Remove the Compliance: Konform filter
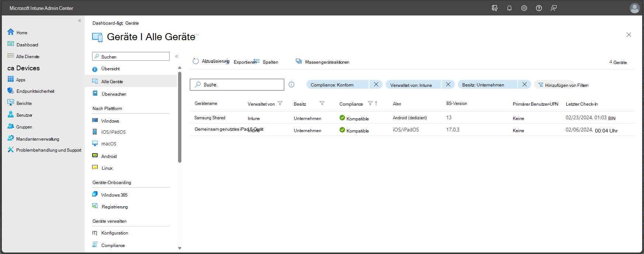The image size is (644, 254). 376,84
